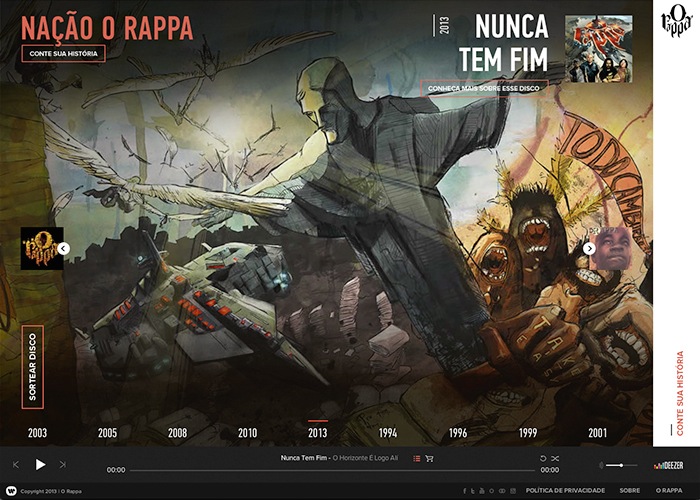Toggle repeat in the player
Viewport: 700px width, 500px height.
point(543,458)
